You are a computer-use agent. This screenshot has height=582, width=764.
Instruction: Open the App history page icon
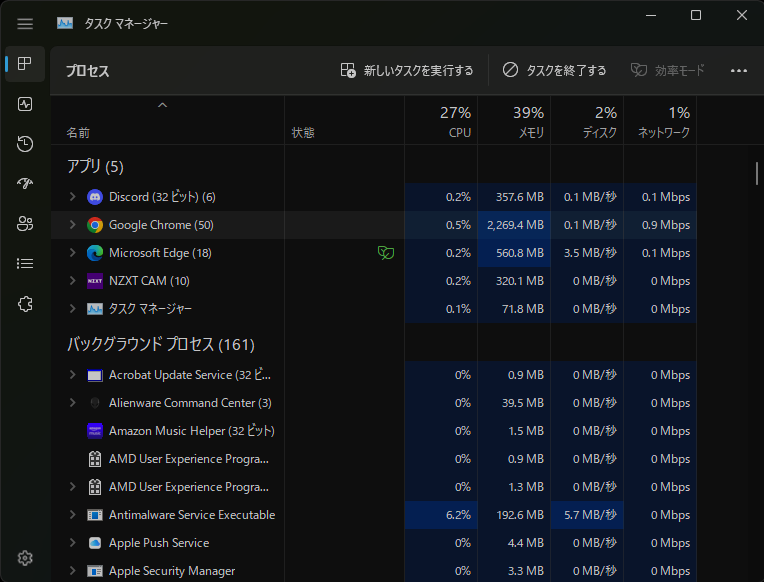(25, 144)
